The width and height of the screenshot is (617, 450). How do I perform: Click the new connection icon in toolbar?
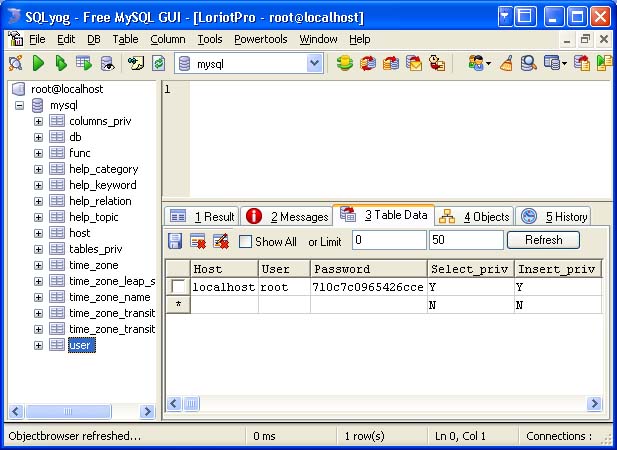pyautogui.click(x=15, y=63)
